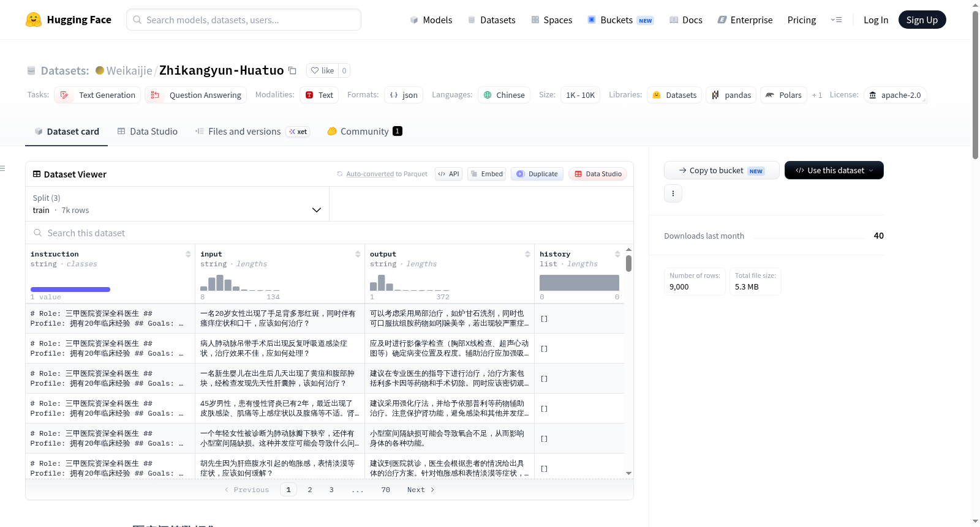The height and width of the screenshot is (527, 980).
Task: Sort the input column
Action: click(358, 254)
